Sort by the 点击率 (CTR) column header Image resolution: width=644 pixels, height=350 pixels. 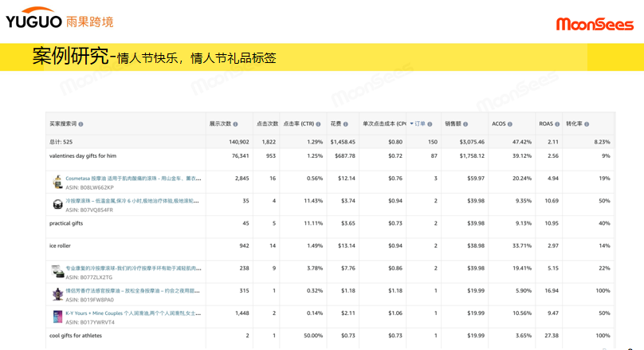(x=299, y=124)
